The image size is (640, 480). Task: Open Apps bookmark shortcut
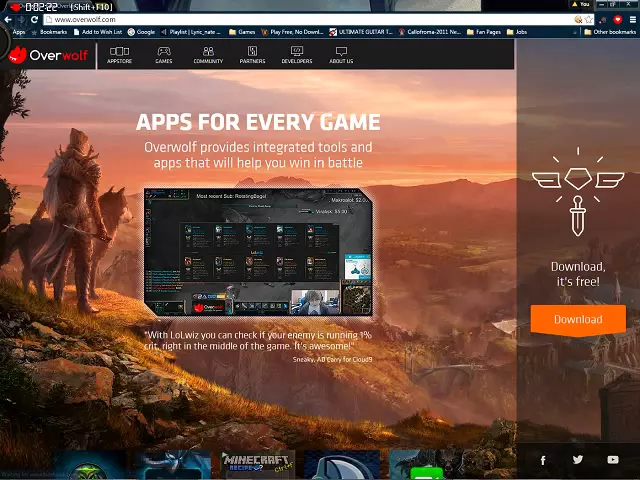19,32
